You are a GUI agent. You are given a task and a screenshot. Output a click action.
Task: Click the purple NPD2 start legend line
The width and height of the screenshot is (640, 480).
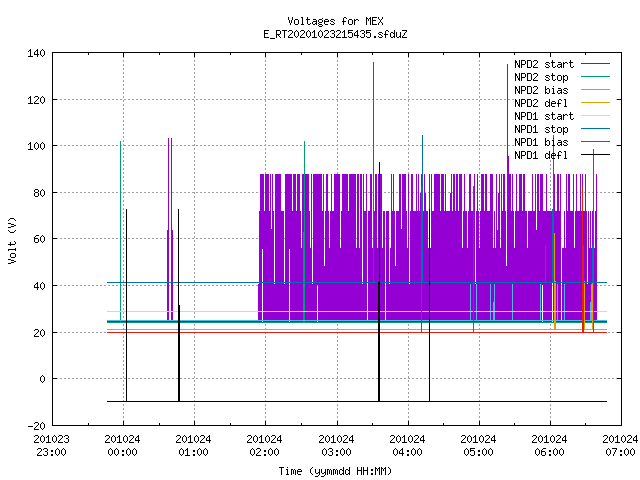point(595,64)
